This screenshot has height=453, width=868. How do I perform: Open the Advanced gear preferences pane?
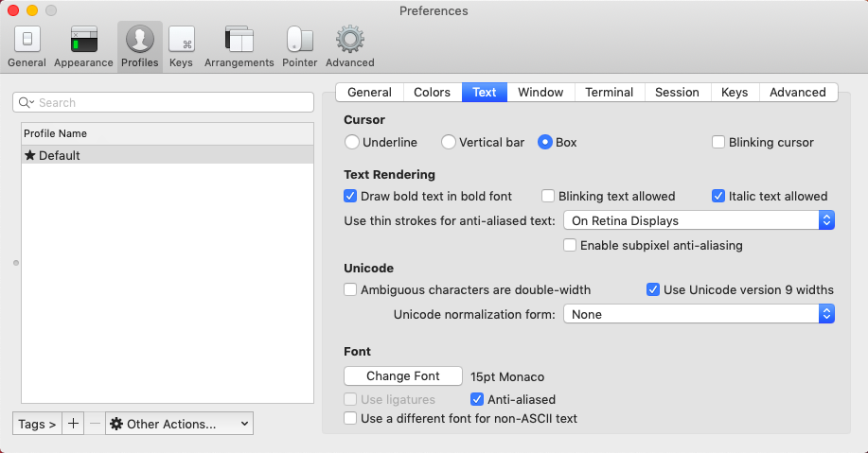point(350,46)
